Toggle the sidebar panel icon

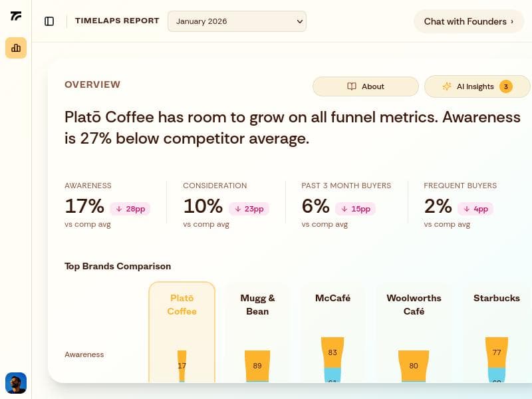pyautogui.click(x=49, y=21)
